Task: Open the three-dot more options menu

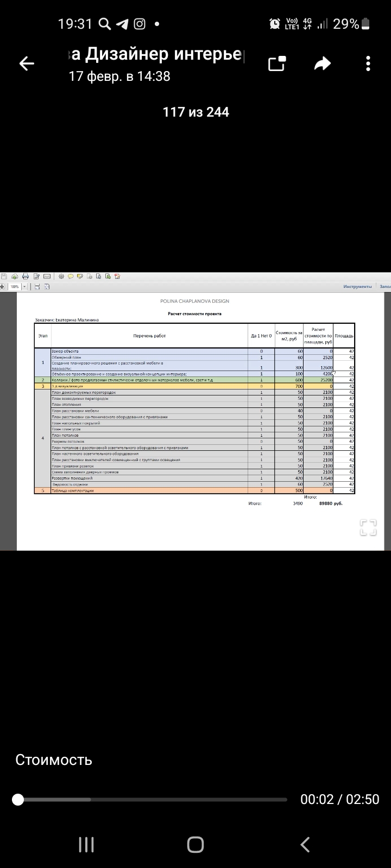Action: pos(368,64)
